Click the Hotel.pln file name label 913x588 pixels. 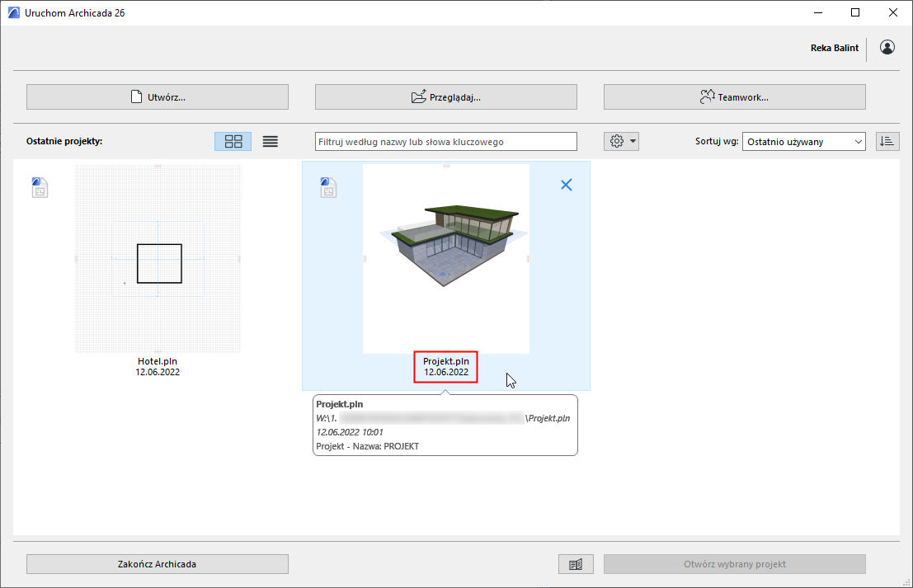(158, 361)
